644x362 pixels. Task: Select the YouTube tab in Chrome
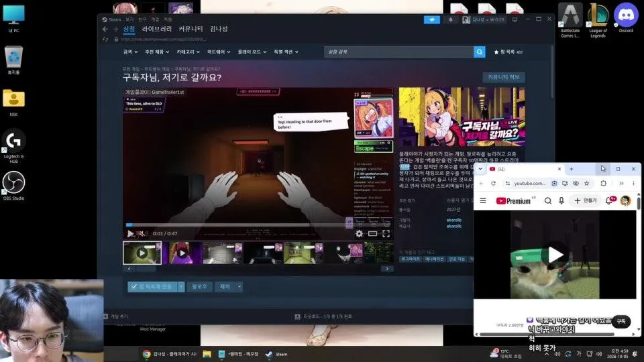click(525, 169)
